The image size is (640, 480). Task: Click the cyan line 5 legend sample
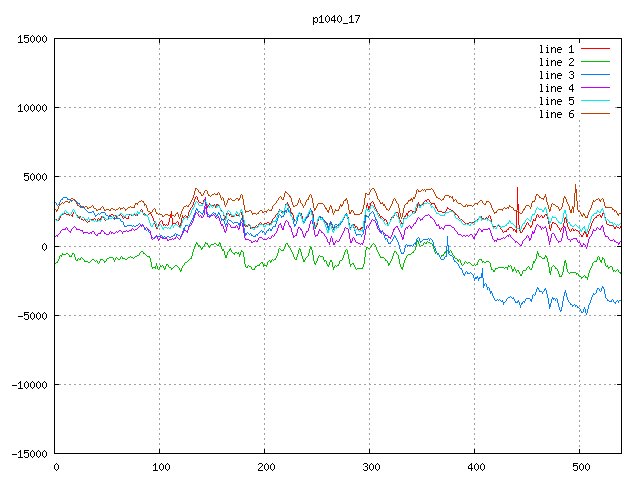click(x=595, y=101)
